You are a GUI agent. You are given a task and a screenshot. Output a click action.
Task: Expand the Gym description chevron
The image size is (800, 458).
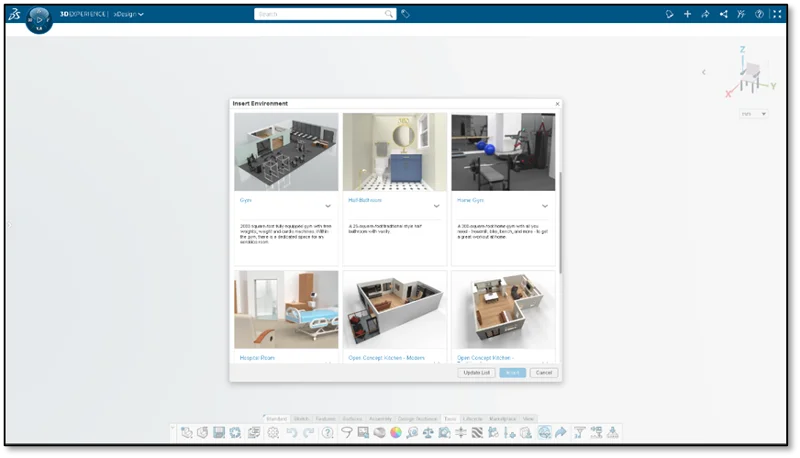328,206
